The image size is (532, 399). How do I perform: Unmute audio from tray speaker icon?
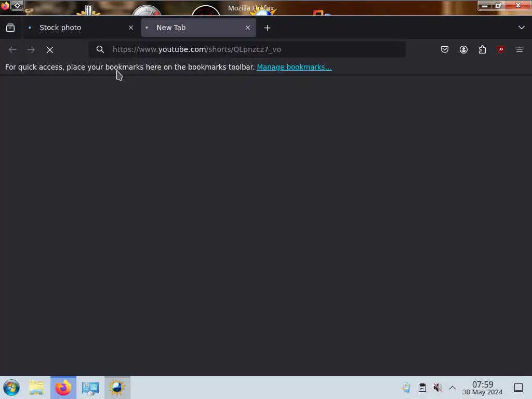(437, 388)
